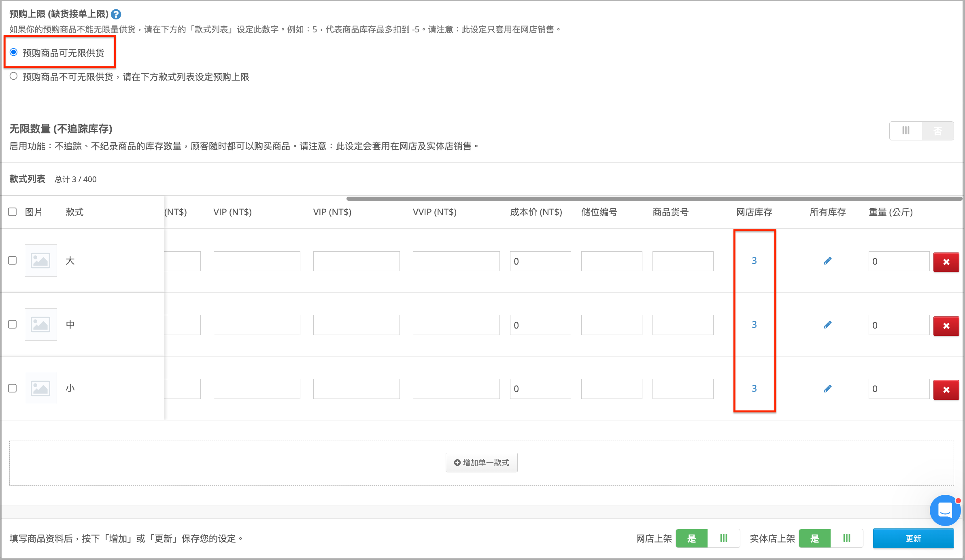Tick the checkbox for 中 variant row
This screenshot has height=560, width=965.
[x=13, y=324]
